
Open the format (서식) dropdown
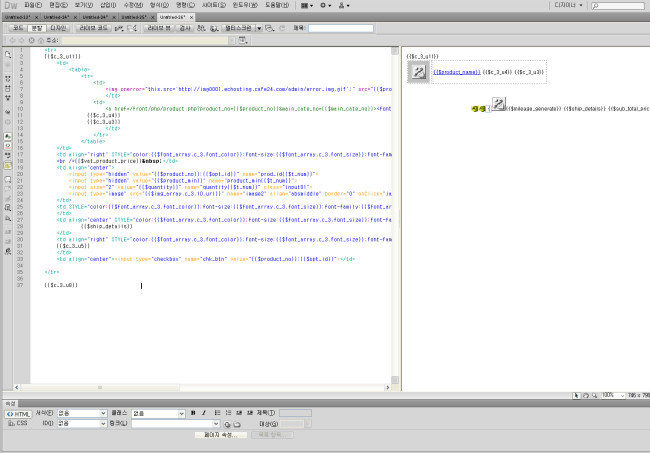[x=82, y=412]
